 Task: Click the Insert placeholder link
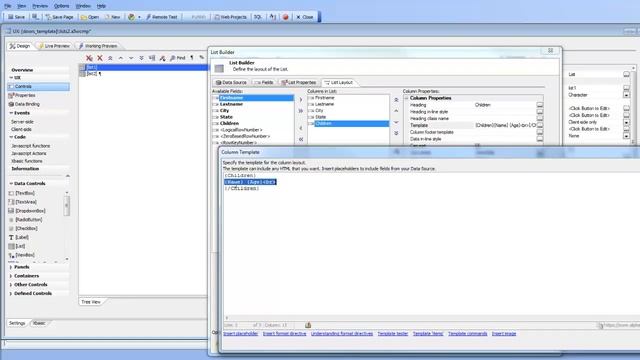[x=241, y=333]
